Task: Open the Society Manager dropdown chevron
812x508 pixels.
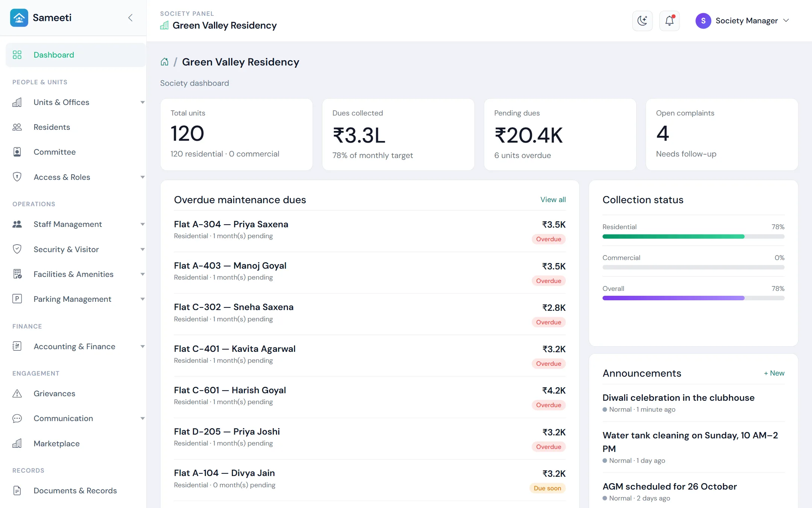Action: [786, 20]
